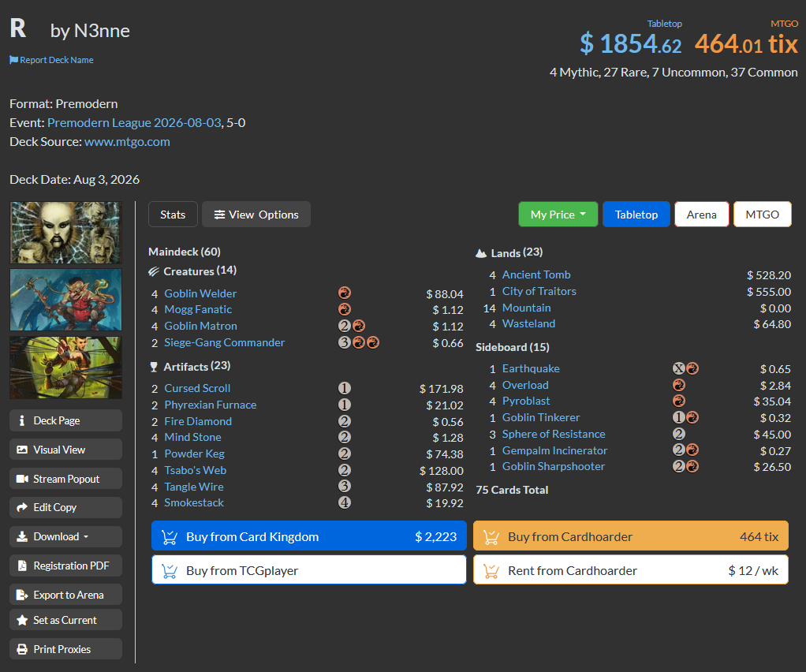Click the star icon on Set as Current
806x672 pixels.
(22, 620)
